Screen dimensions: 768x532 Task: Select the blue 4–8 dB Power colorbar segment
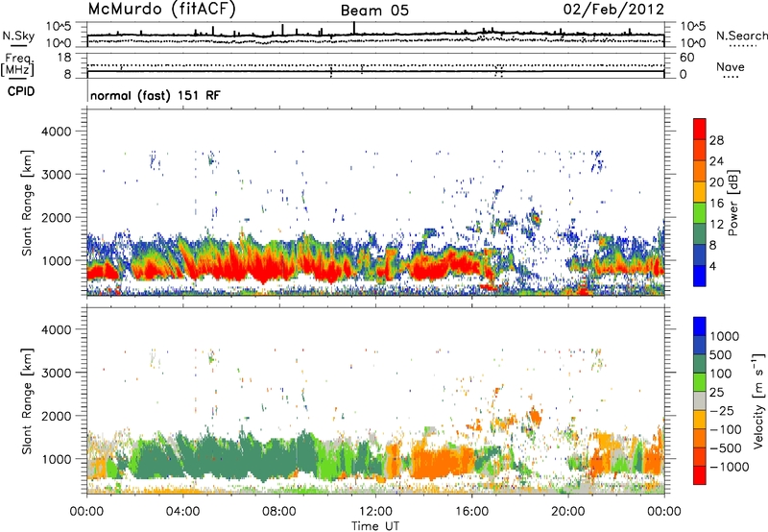point(700,255)
